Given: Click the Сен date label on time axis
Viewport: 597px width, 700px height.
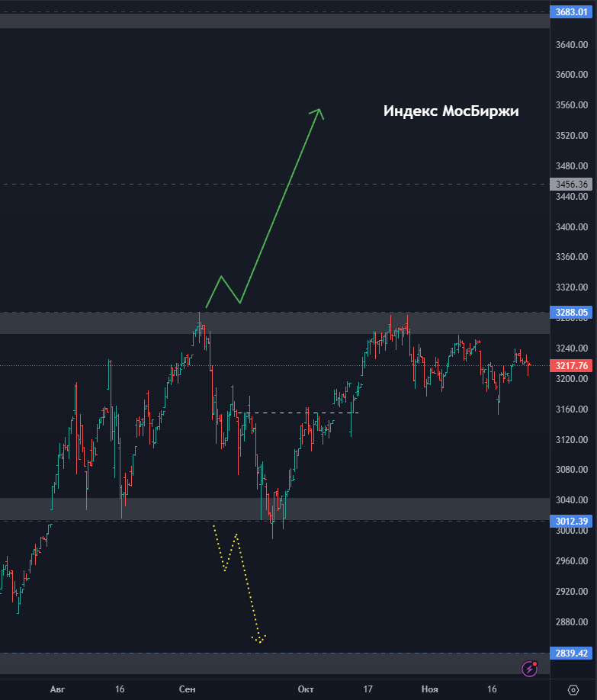Looking at the screenshot, I should click(187, 689).
